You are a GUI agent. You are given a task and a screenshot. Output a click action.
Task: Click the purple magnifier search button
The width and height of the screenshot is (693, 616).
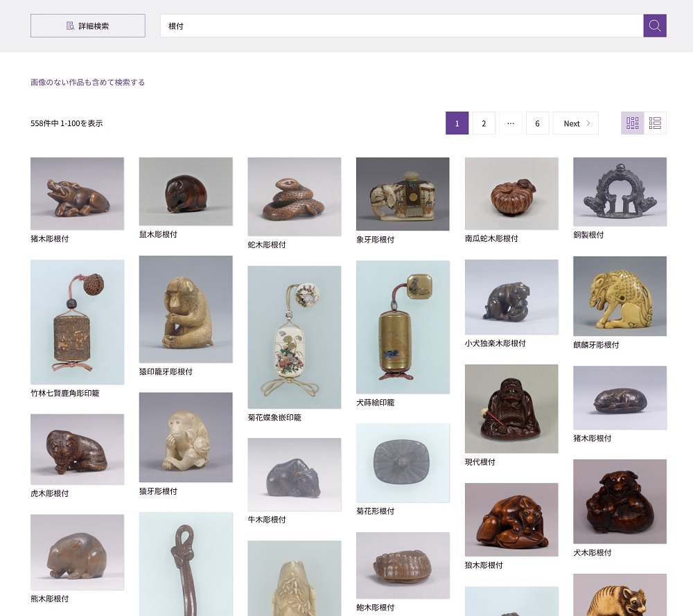click(x=655, y=26)
